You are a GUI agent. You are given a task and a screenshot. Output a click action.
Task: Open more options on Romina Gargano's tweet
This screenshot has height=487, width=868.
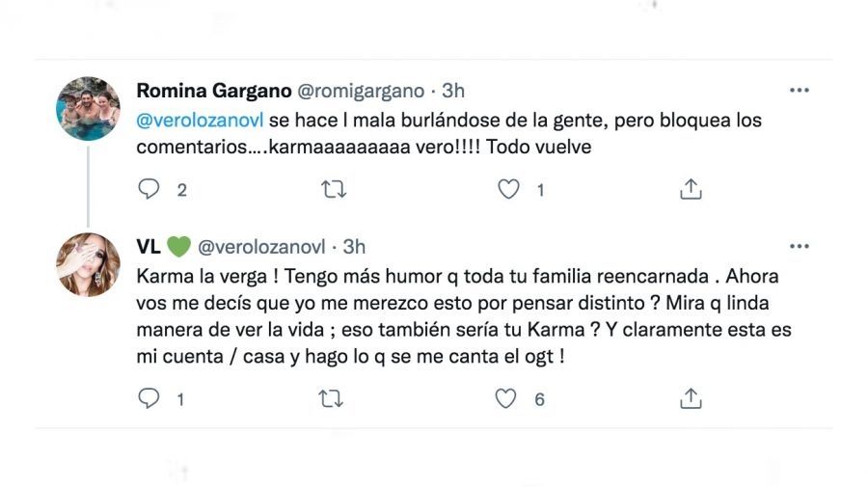tap(799, 91)
